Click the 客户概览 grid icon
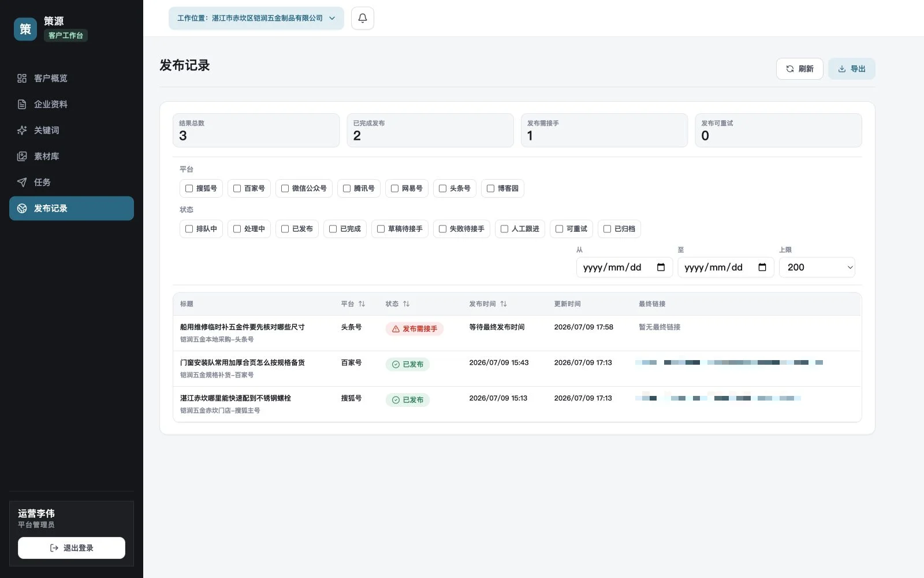The image size is (924, 578). click(x=22, y=78)
